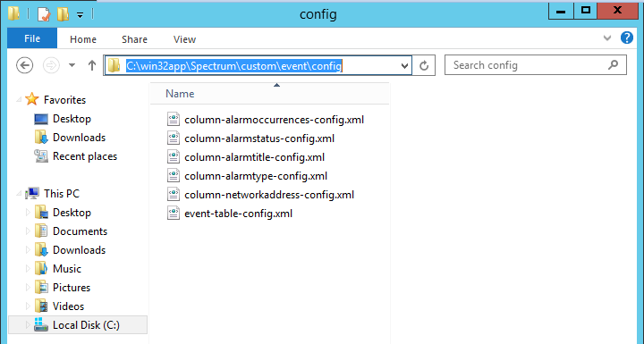This screenshot has height=344, width=644.
Task: Expand Downloads under This PC
Action: (x=28, y=250)
